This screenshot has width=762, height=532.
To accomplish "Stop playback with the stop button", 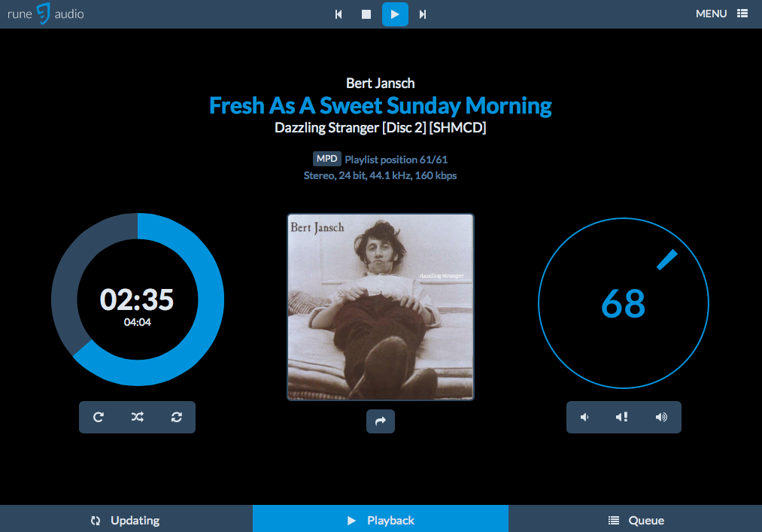I will click(x=366, y=14).
